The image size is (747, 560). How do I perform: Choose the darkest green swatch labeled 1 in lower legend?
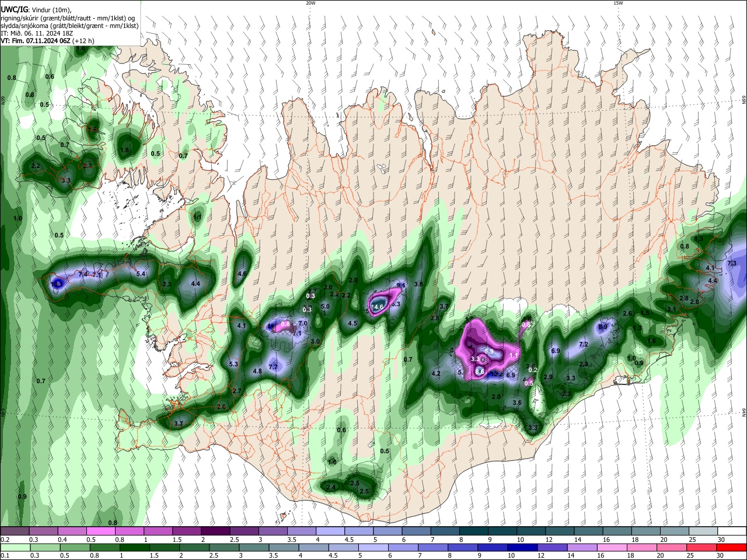click(x=134, y=548)
